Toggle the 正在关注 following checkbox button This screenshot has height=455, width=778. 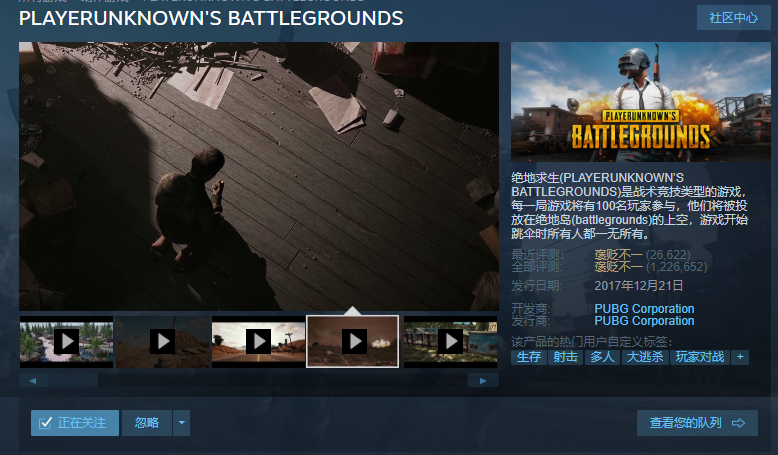click(x=75, y=423)
